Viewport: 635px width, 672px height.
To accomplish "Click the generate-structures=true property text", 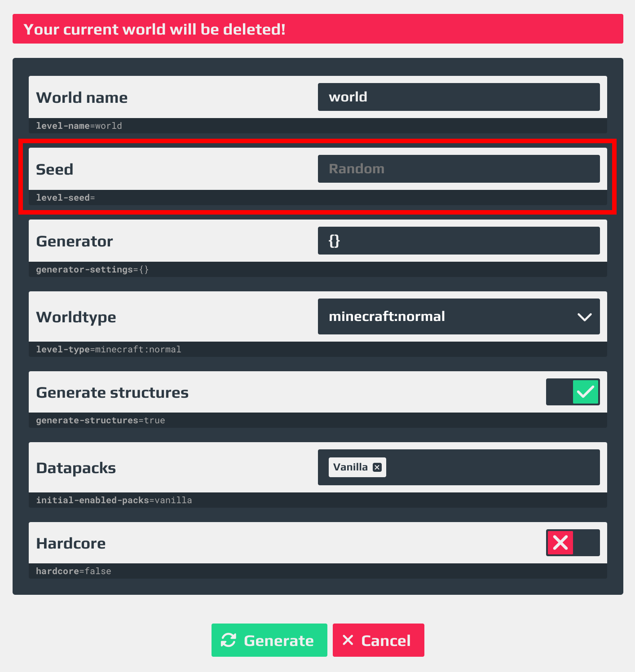I will coord(101,420).
